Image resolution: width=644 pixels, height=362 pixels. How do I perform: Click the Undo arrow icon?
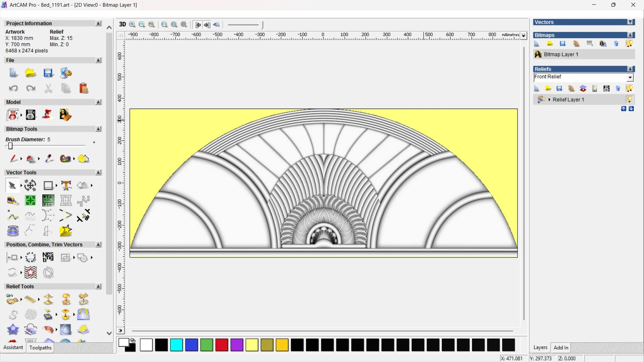point(13,88)
